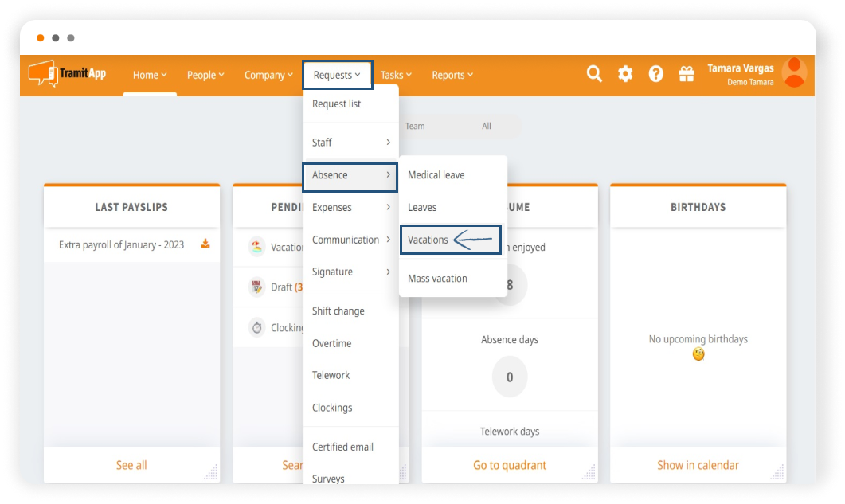Click See all payslips link

point(131,465)
